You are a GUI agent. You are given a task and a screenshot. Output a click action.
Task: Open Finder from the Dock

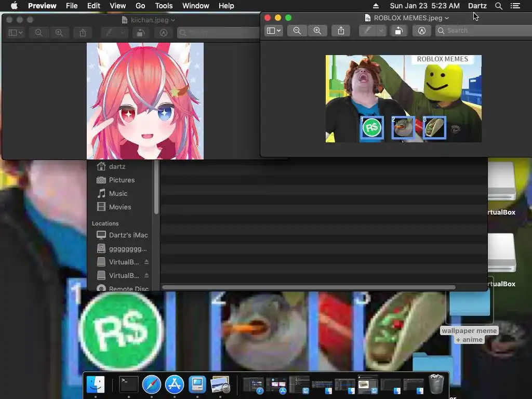point(96,384)
